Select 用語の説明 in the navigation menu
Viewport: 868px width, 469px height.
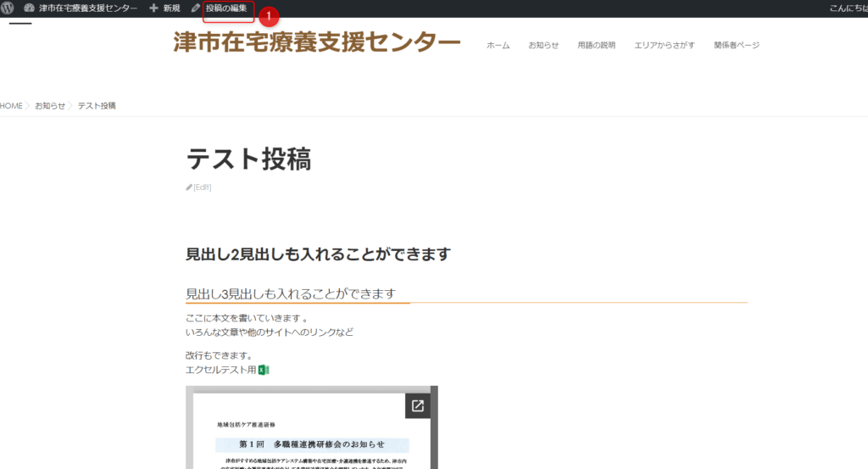(596, 45)
